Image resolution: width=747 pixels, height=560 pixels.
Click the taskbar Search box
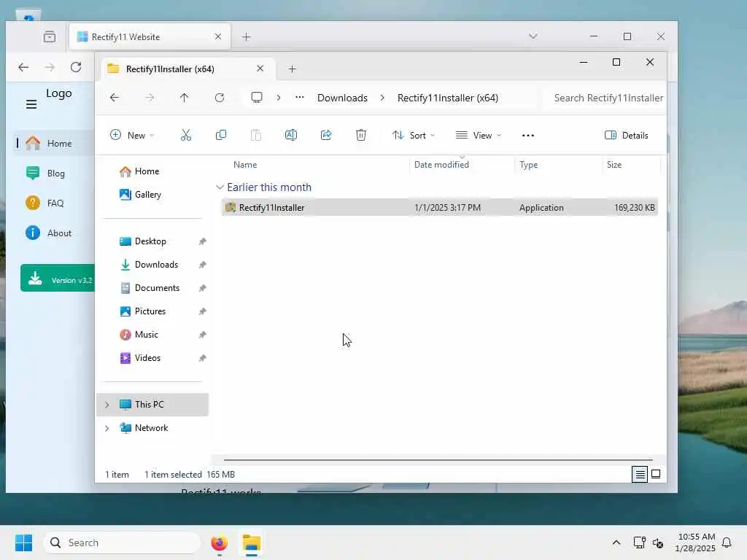point(122,542)
